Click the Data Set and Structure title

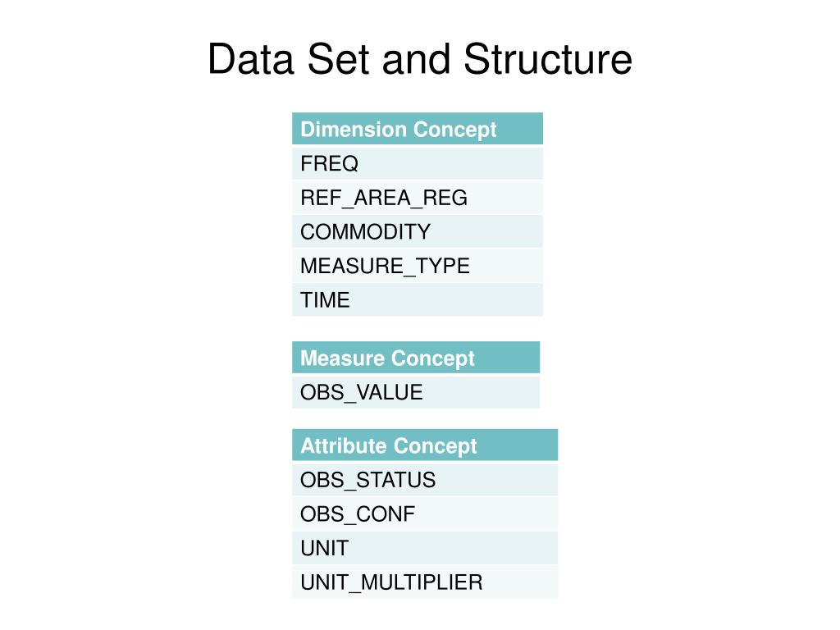(420, 59)
